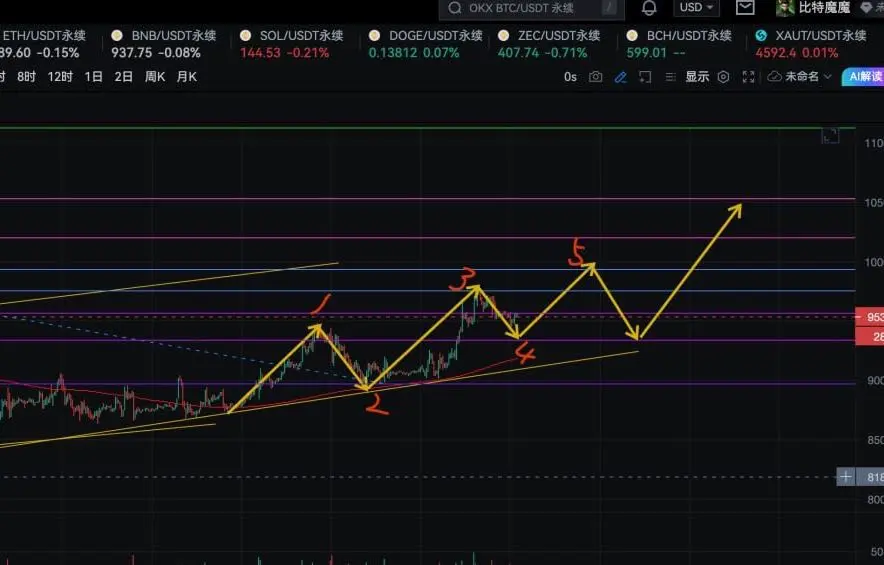Click the 818 crosshair price label
This screenshot has height=565, width=884.
point(870,477)
